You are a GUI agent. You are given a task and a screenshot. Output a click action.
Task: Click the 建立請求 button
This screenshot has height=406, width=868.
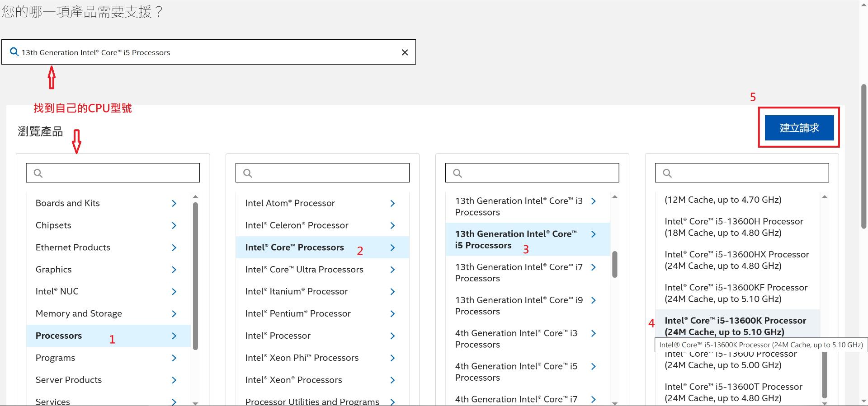799,128
